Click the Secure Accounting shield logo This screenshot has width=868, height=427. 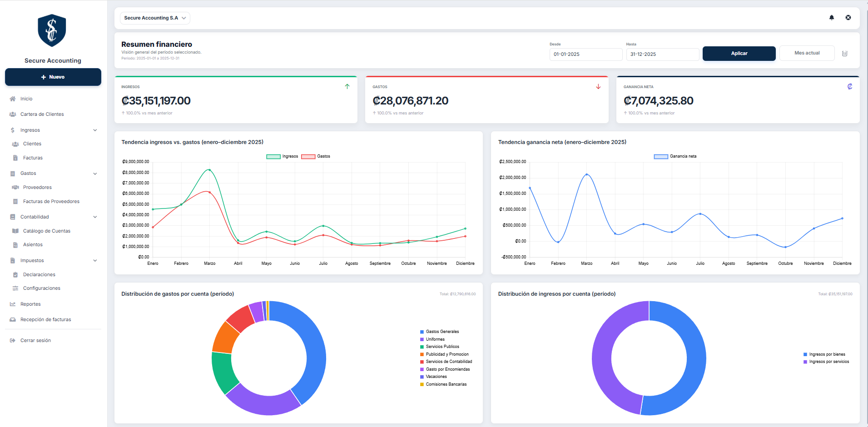[52, 31]
